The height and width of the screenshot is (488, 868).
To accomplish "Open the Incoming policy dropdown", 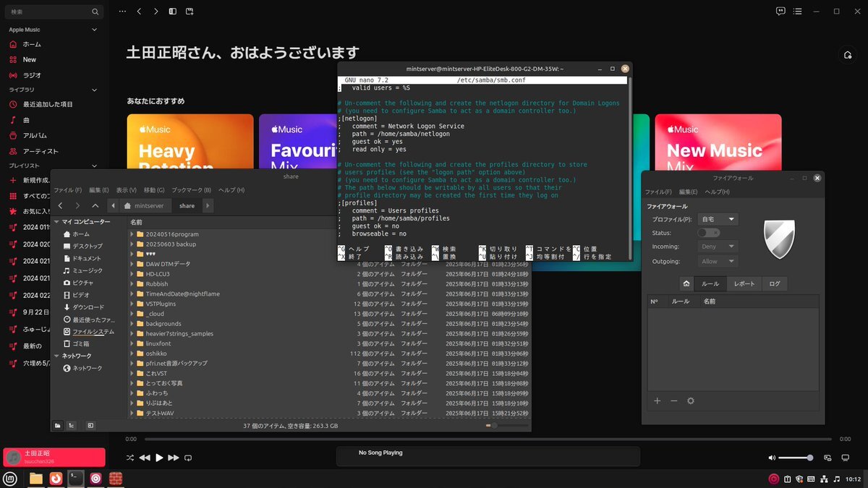I will (x=718, y=247).
